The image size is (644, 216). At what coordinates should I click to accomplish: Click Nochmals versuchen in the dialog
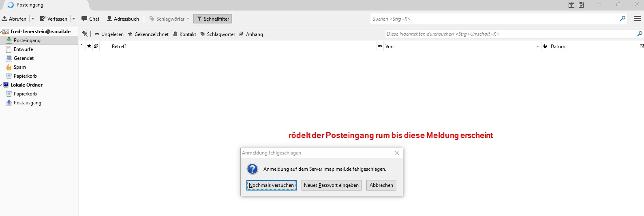pyautogui.click(x=271, y=185)
